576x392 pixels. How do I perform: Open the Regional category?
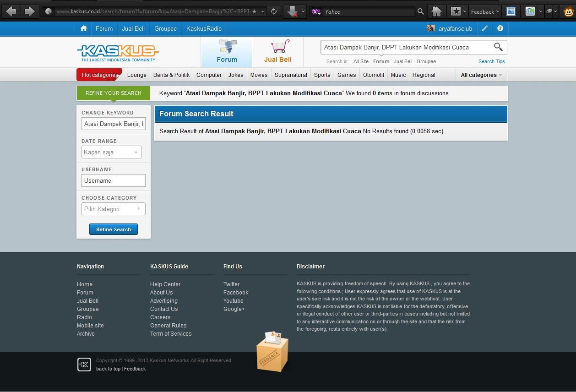click(424, 75)
